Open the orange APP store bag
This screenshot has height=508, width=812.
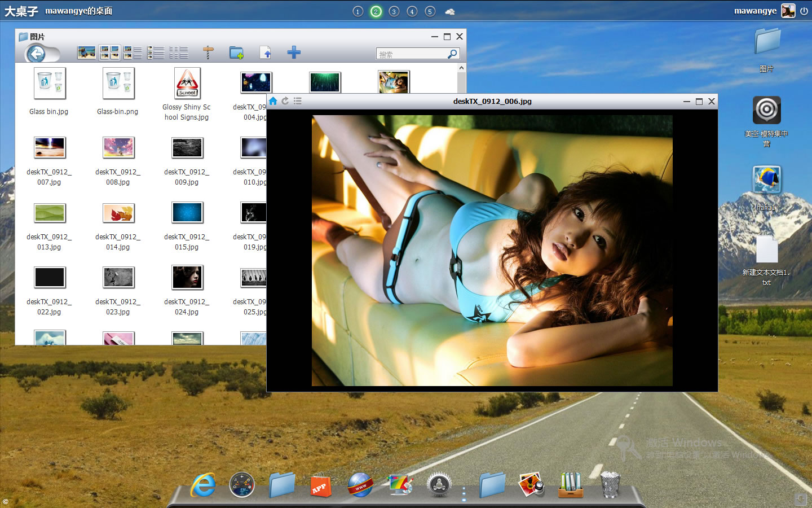tap(320, 484)
